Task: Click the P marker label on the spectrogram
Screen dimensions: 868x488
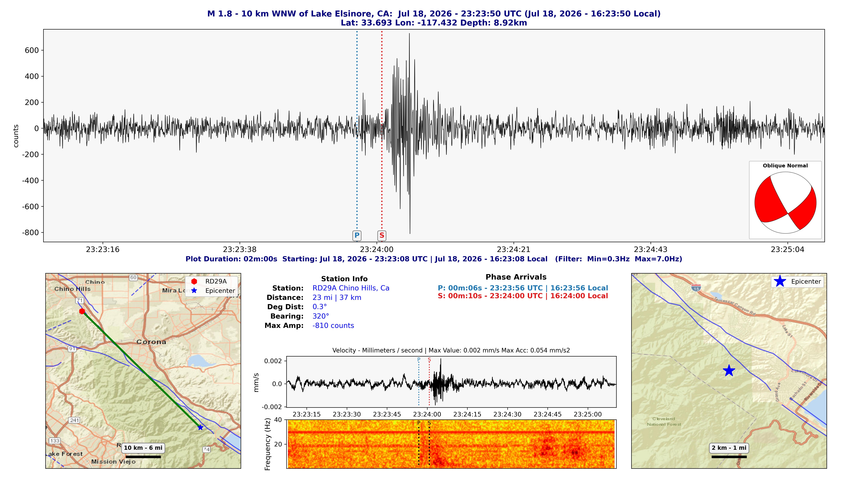Action: click(419, 423)
